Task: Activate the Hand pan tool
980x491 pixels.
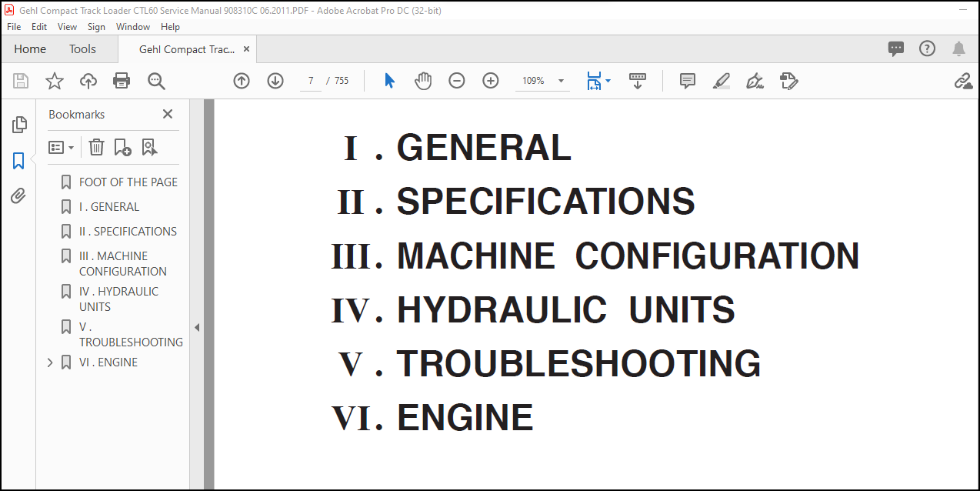Action: click(x=423, y=81)
